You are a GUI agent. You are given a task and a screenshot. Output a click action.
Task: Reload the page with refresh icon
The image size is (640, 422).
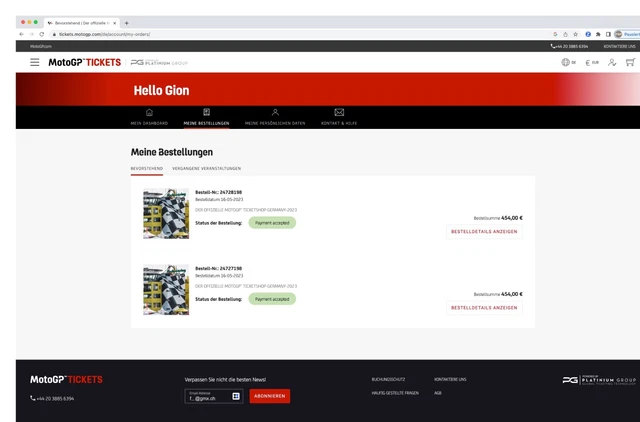click(42, 34)
